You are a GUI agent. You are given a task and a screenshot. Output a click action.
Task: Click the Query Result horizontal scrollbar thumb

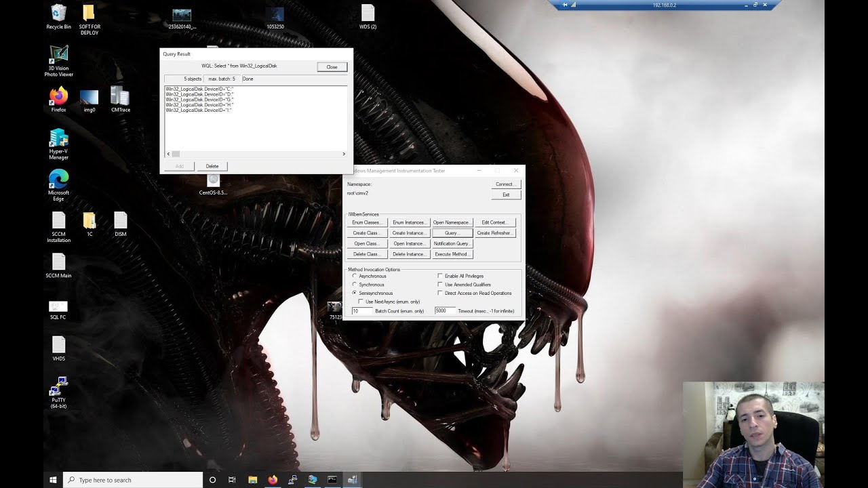176,154
